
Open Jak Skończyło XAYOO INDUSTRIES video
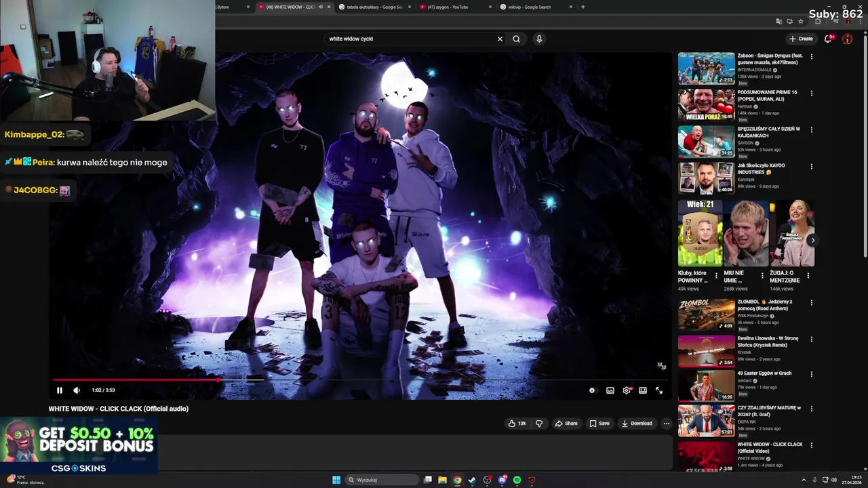click(x=706, y=178)
